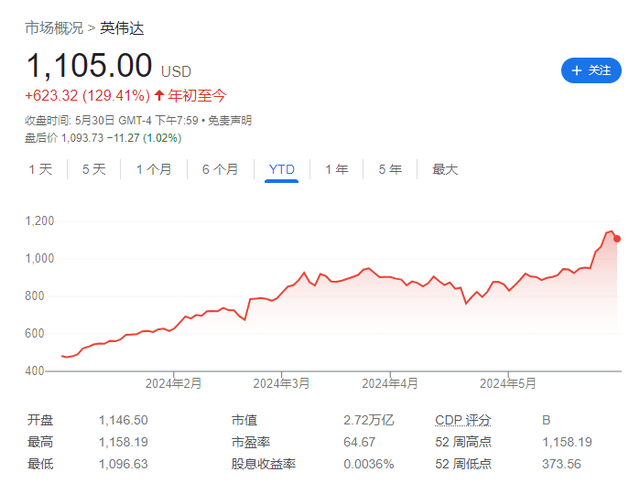The width and height of the screenshot is (640, 483).
Task: Click the 盘后价 1,093.73 after-hours text
Action: 64,138
